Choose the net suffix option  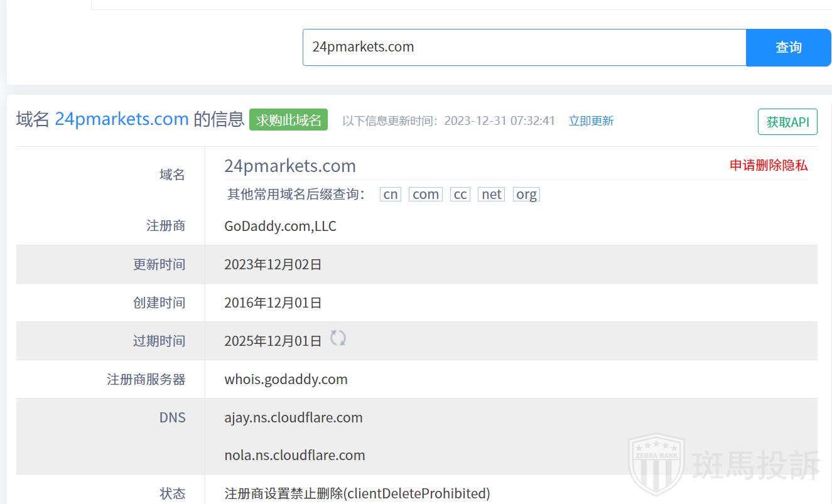[492, 195]
